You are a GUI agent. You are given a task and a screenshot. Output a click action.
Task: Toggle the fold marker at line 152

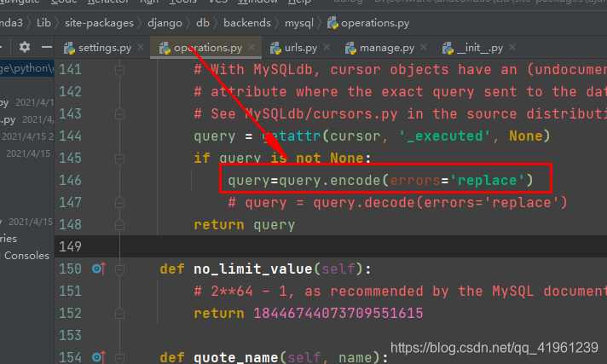point(119,313)
